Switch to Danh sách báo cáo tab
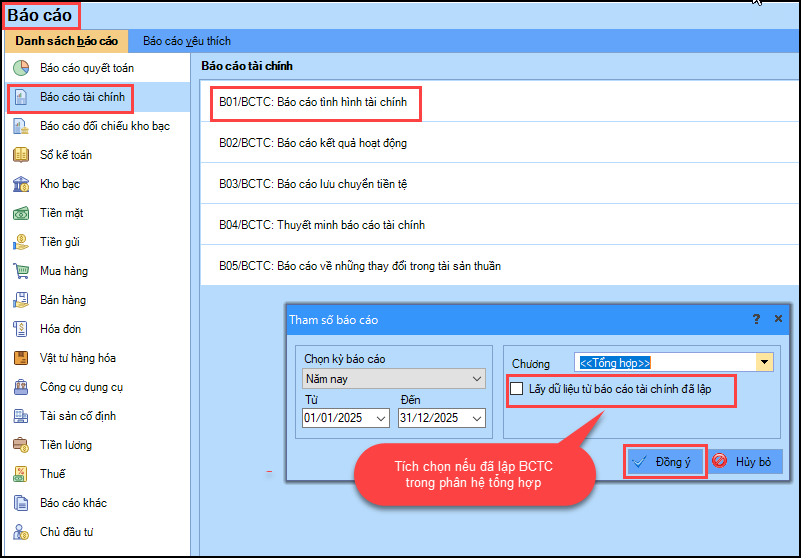This screenshot has height=558, width=801. click(x=67, y=41)
